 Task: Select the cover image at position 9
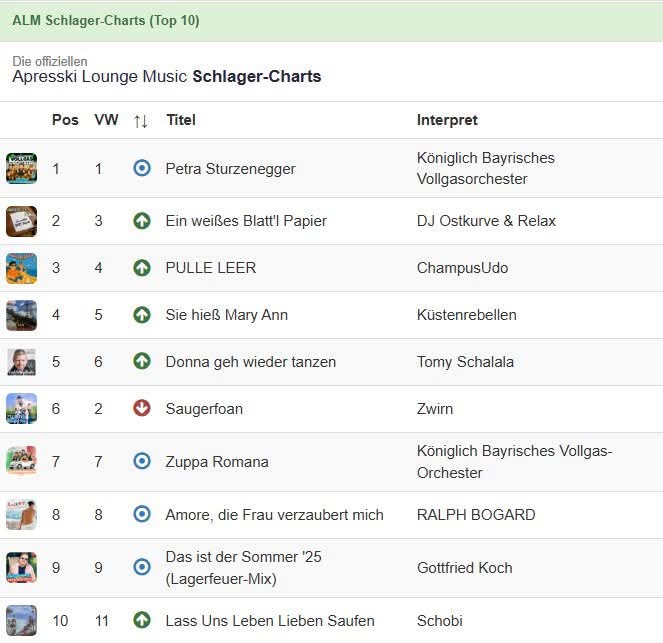[21, 567]
